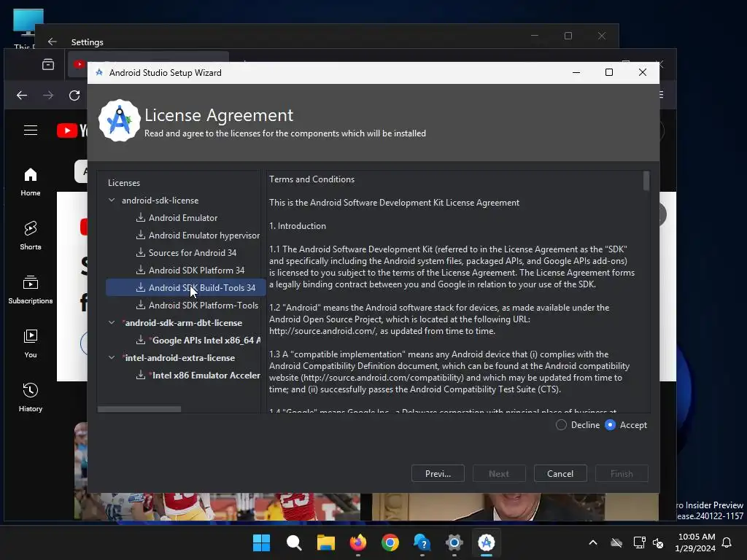Viewport: 747px width, 560px height.
Task: Open File Explorer from taskbar
Action: [x=326, y=542]
